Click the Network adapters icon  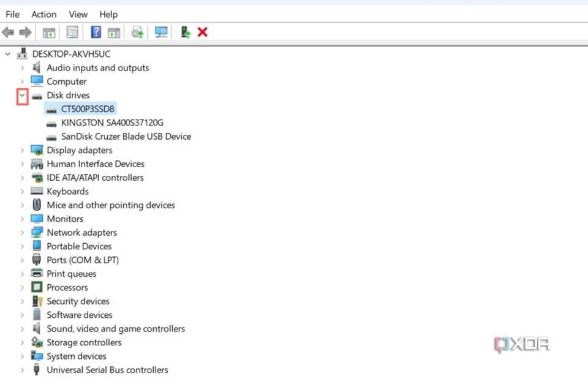click(37, 233)
